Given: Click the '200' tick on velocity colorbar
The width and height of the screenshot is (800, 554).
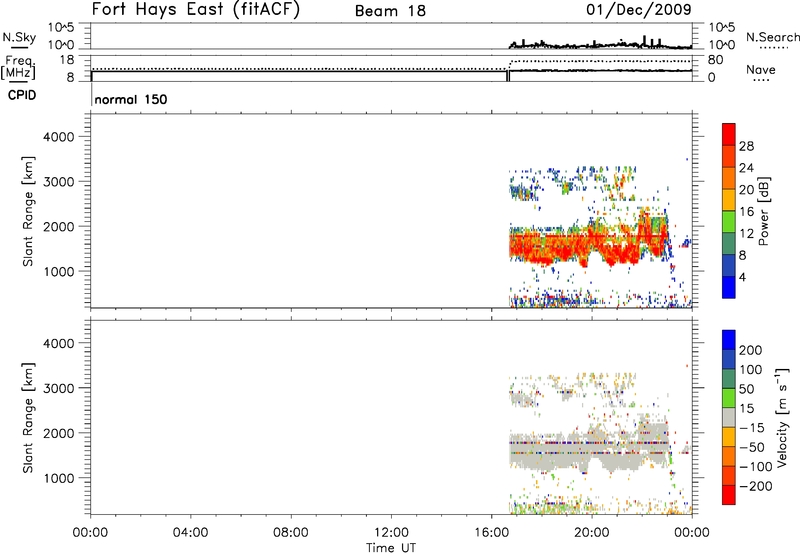Looking at the screenshot, I should click(751, 350).
